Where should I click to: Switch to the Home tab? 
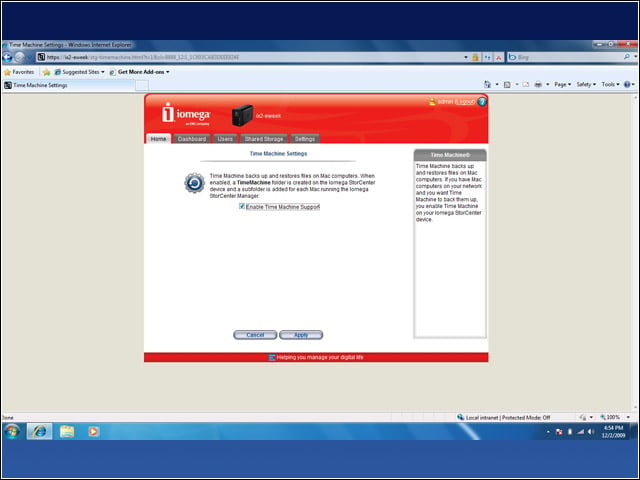pos(158,139)
